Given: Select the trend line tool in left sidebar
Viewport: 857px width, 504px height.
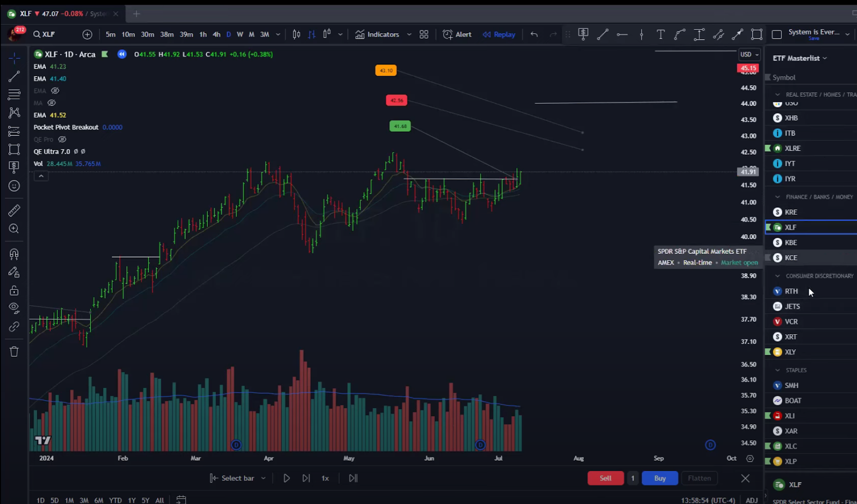Looking at the screenshot, I should pyautogui.click(x=14, y=77).
